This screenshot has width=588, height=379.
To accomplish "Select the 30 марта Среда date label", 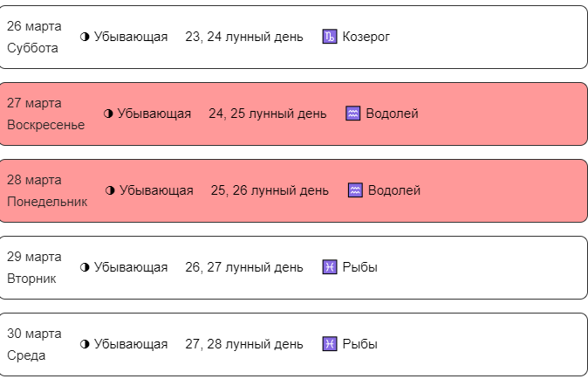I will click(x=34, y=344).
